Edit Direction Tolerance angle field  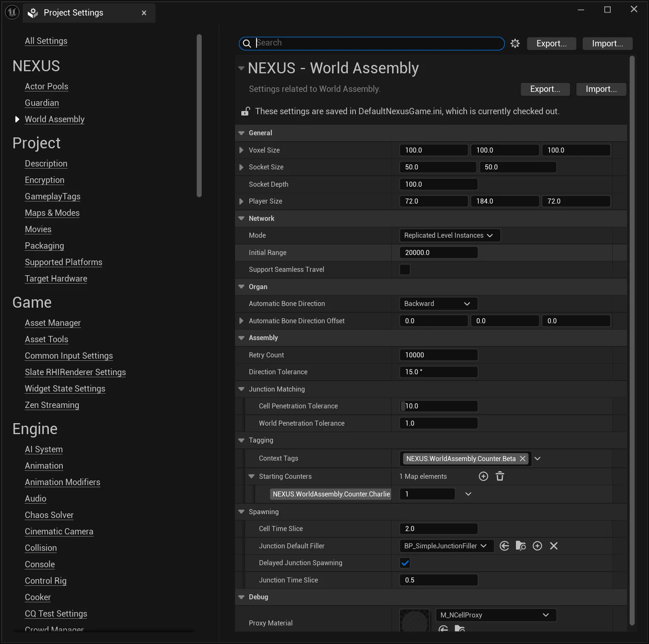point(438,372)
